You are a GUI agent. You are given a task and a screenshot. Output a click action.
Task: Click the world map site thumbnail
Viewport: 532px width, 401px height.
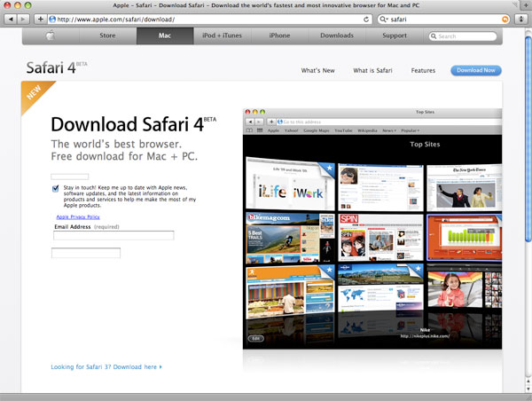381,287
